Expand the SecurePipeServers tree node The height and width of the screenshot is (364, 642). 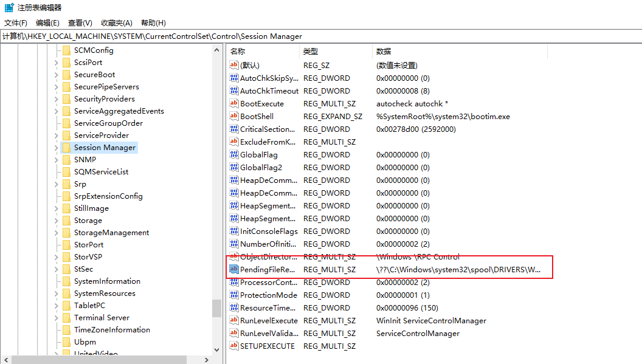57,87
